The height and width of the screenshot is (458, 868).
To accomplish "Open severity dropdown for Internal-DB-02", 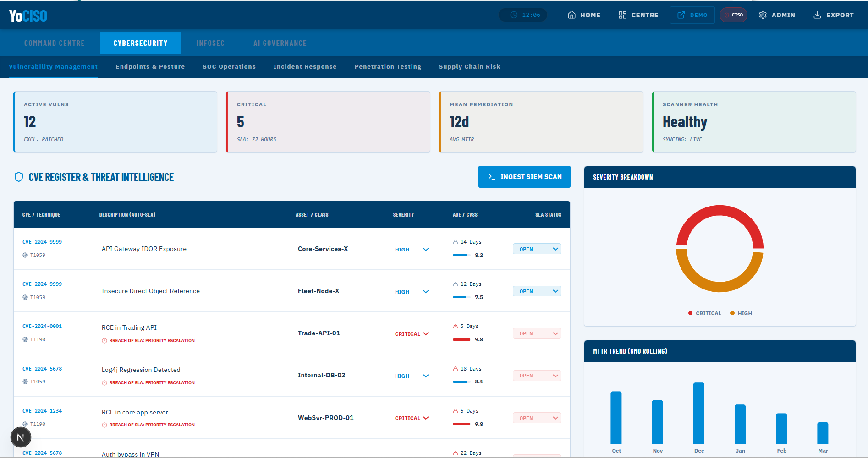I will 412,376.
